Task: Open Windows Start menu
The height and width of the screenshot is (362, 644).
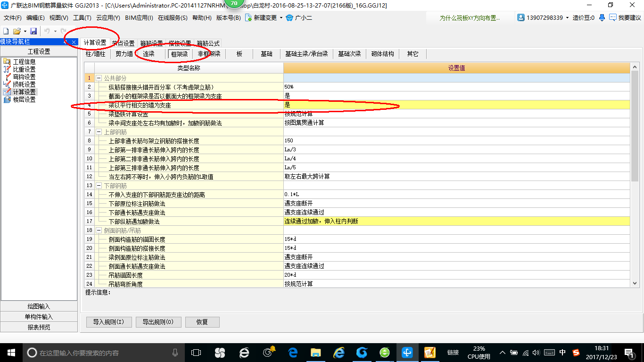Action: coord(10,352)
